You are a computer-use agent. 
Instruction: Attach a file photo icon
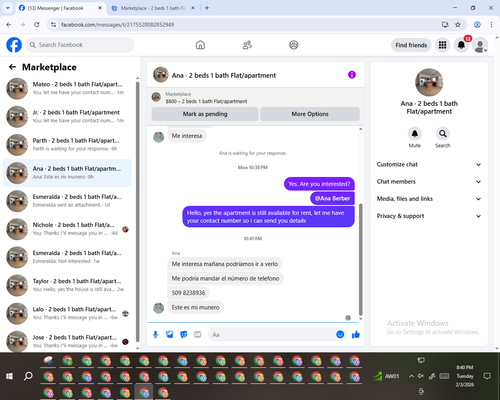[x=169, y=334]
